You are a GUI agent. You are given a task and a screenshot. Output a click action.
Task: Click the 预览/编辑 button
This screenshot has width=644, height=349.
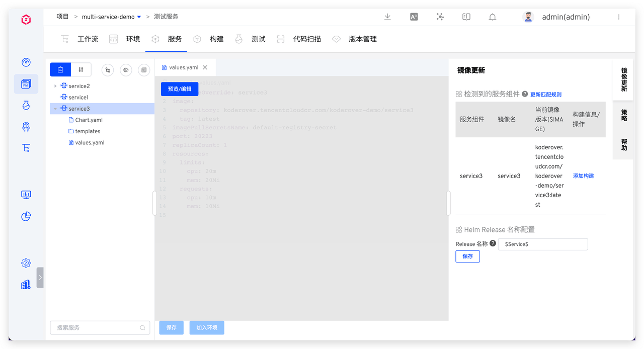point(180,89)
